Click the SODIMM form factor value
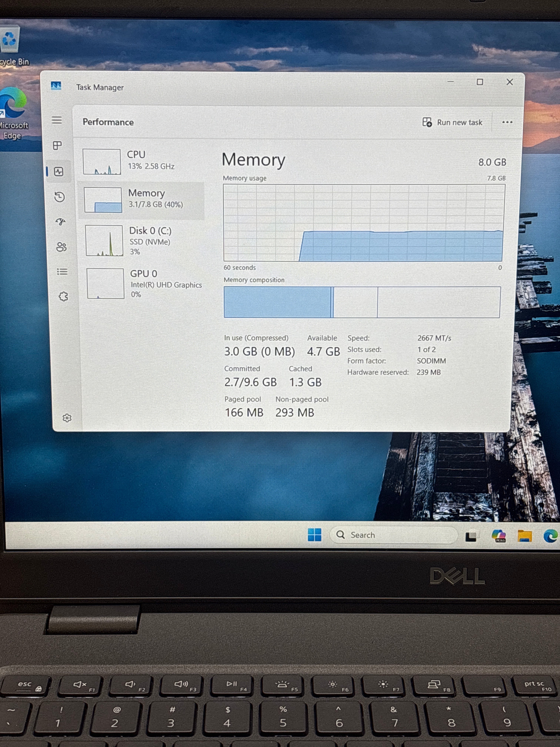The height and width of the screenshot is (747, 560). [x=431, y=361]
